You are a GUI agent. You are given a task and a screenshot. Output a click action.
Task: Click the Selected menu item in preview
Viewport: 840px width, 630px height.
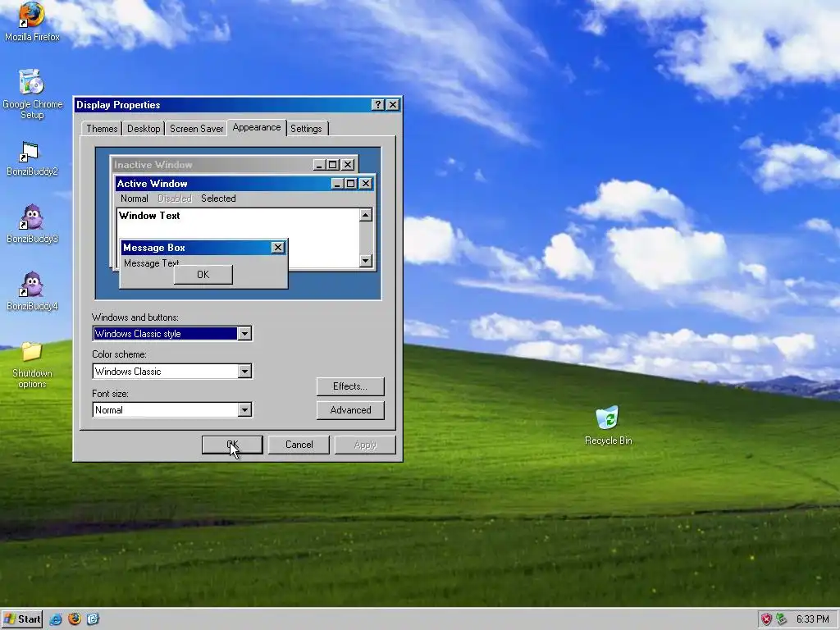tap(218, 199)
